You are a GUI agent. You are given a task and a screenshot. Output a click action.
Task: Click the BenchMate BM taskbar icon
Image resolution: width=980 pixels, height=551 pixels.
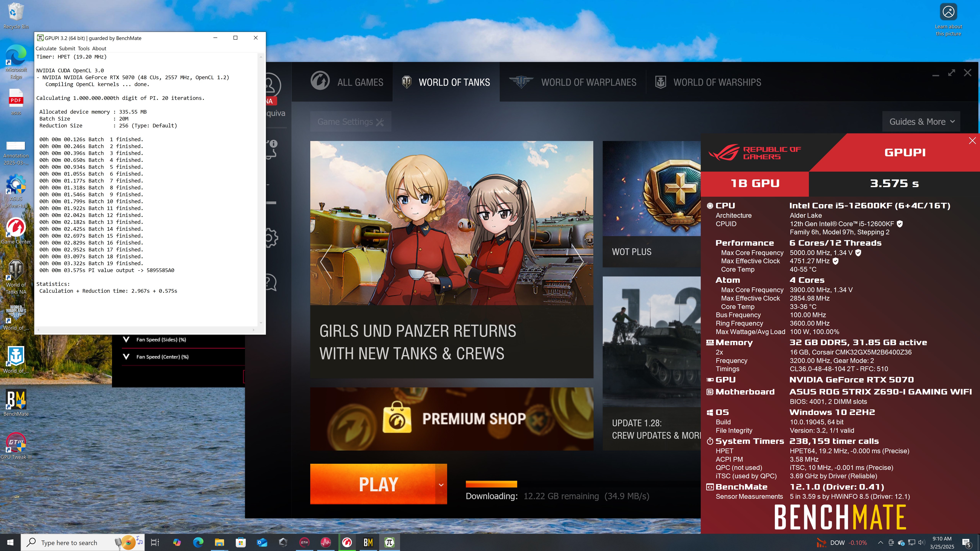point(368,542)
